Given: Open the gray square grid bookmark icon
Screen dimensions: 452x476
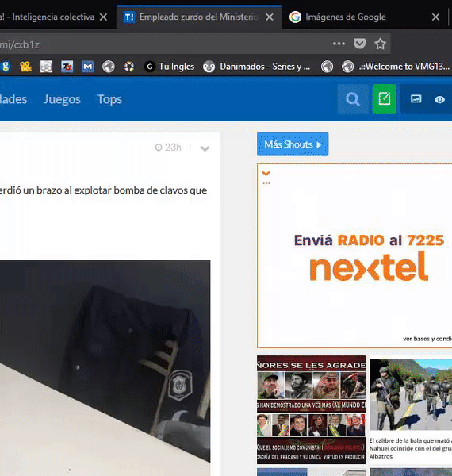Looking at the screenshot, I should pyautogui.click(x=47, y=67).
